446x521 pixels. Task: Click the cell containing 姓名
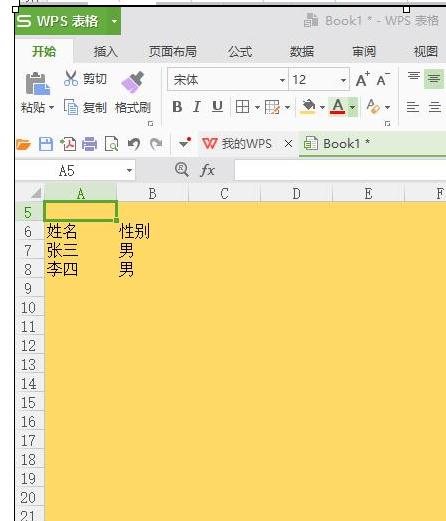pyautogui.click(x=81, y=231)
